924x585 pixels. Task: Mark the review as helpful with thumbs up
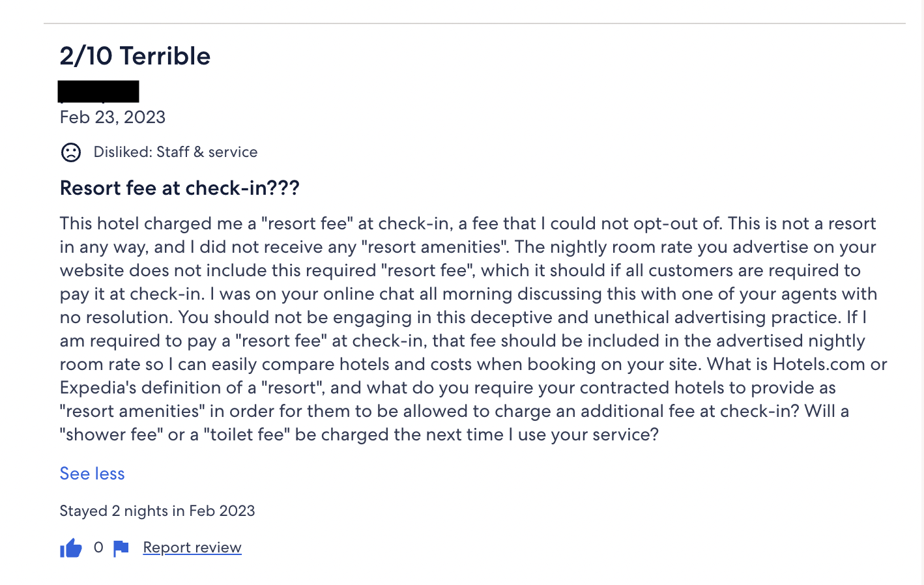click(x=71, y=547)
